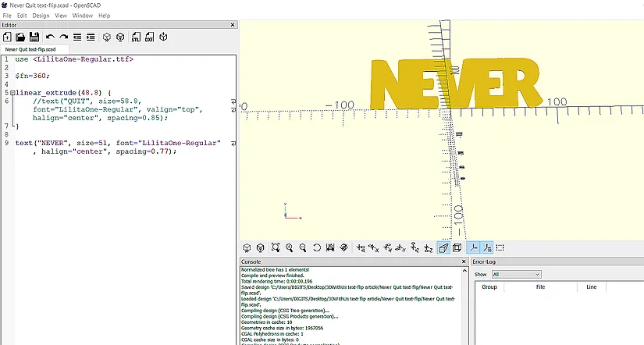Collapse the linear_extrude code block fold marker

point(12,93)
